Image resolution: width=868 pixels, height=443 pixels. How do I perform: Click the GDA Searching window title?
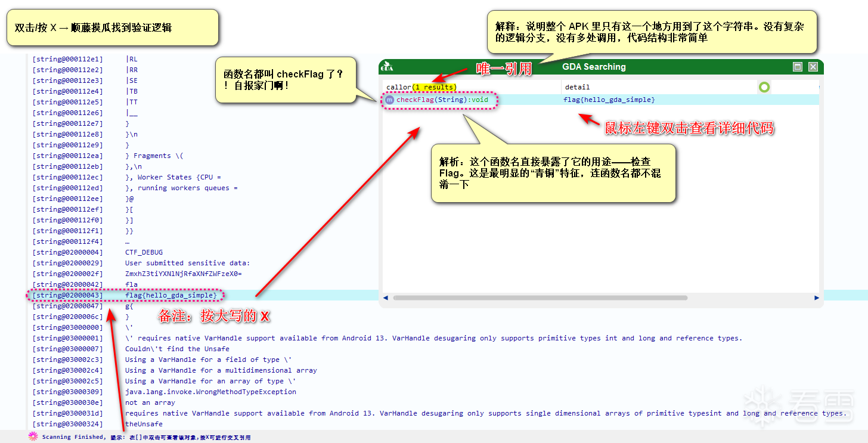[x=594, y=67]
